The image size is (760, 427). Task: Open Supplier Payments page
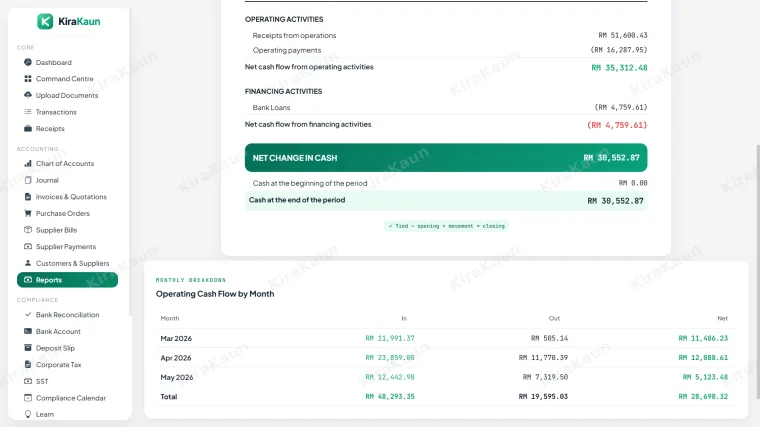coord(67,247)
